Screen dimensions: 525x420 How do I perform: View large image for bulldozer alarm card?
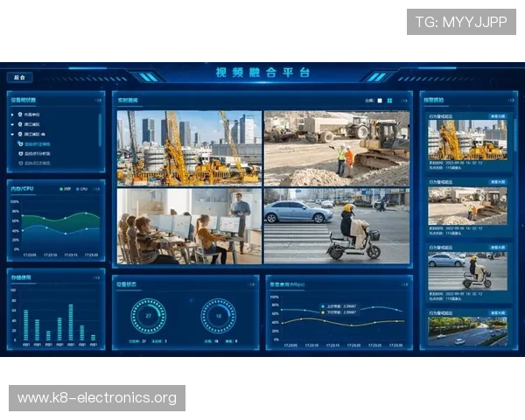498,182
